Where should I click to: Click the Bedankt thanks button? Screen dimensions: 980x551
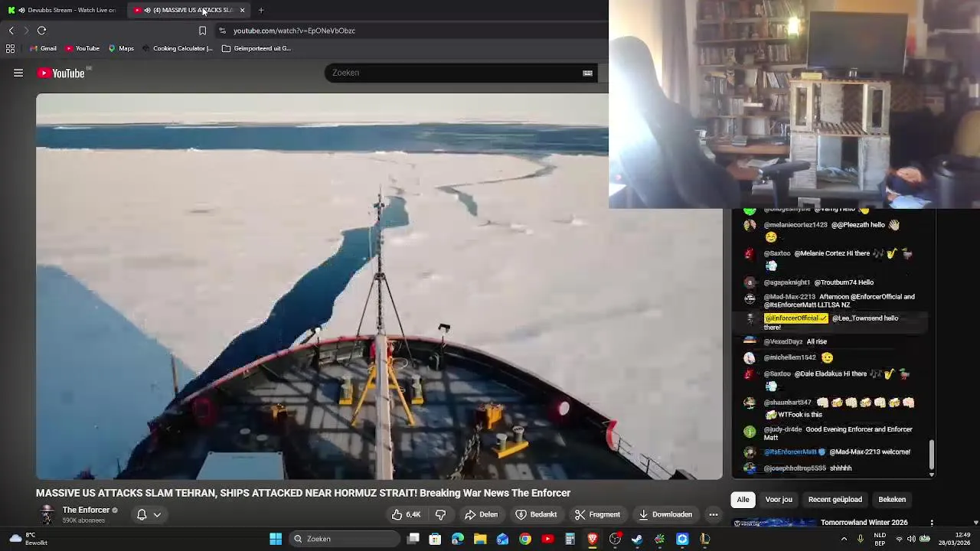[x=536, y=514]
